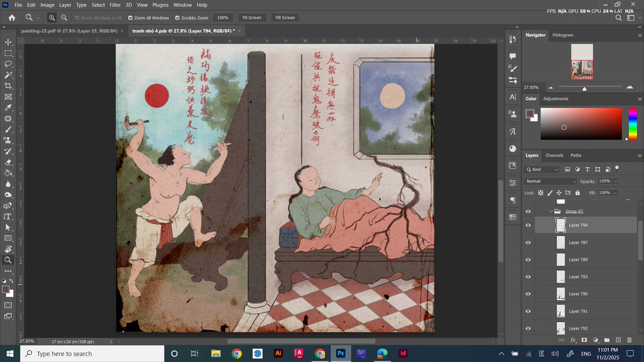Select the Horizontal Type tool
This screenshot has height=362, width=644.
8,217
